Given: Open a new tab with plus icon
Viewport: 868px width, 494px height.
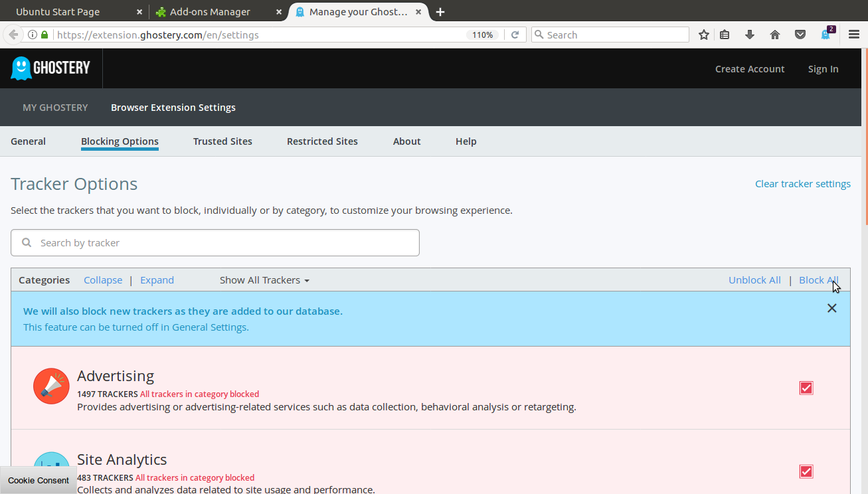Looking at the screenshot, I should (x=440, y=12).
